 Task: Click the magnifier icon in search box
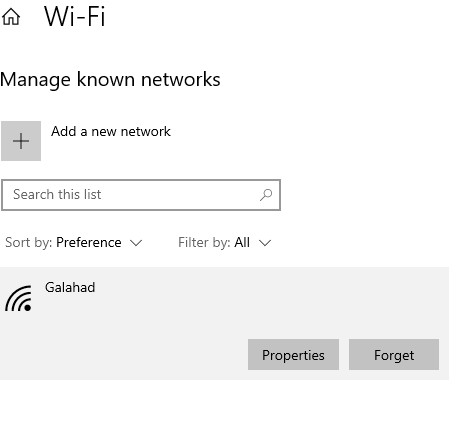[266, 195]
